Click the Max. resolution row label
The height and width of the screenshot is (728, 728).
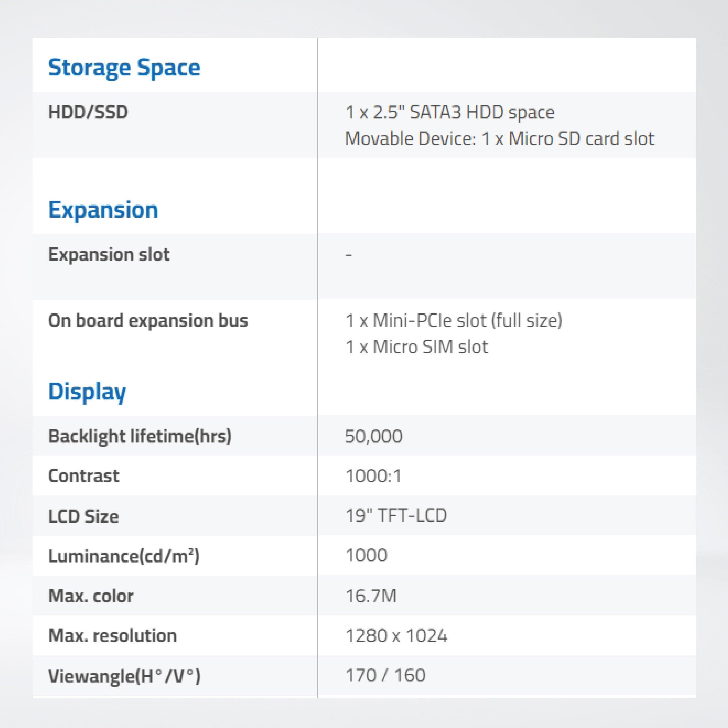[113, 636]
